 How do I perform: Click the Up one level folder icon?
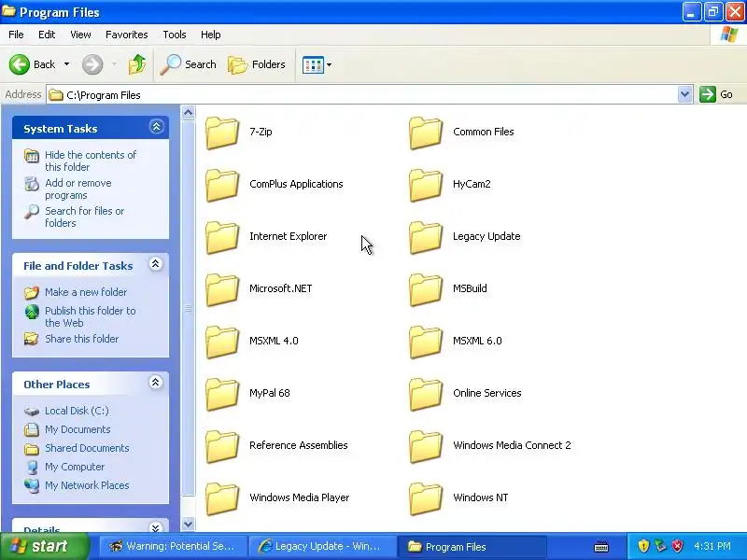coord(137,64)
